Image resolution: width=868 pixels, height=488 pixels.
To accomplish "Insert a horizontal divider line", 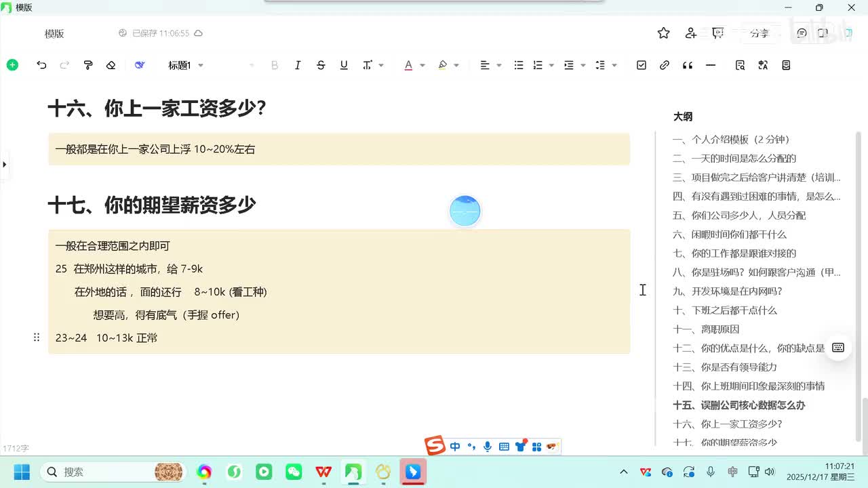I will 711,65.
